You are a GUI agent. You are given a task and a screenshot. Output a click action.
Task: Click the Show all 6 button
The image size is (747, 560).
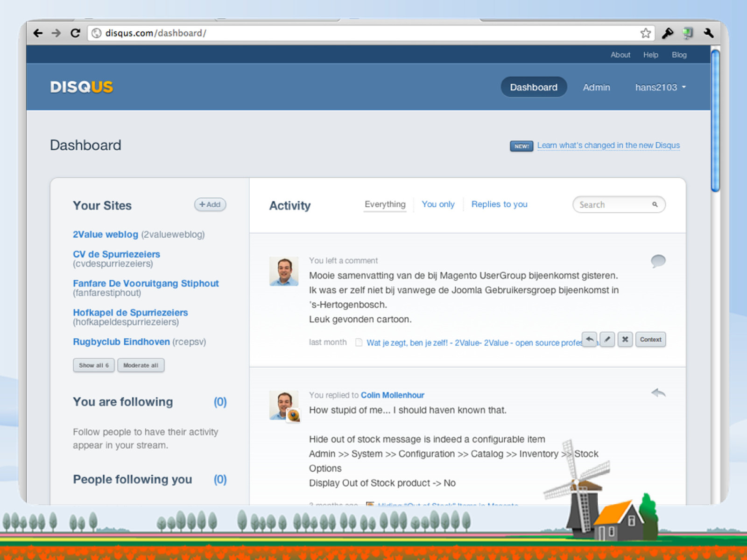[x=94, y=365]
